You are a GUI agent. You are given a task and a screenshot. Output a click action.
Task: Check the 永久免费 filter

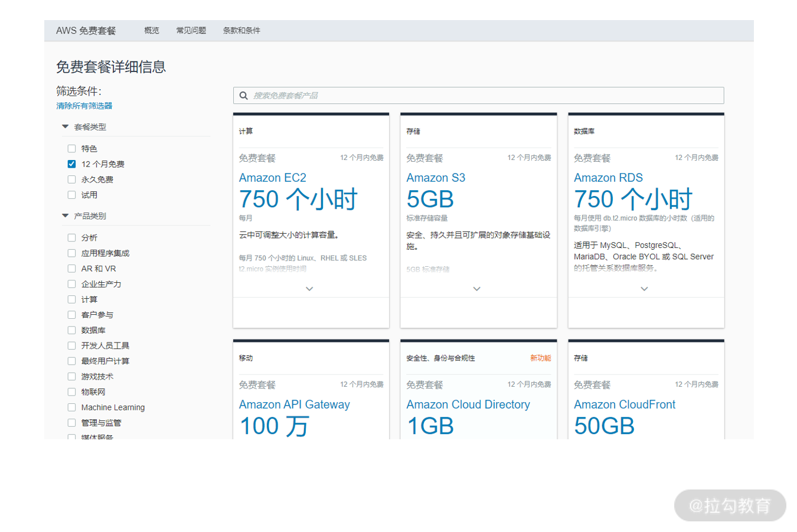pyautogui.click(x=71, y=179)
